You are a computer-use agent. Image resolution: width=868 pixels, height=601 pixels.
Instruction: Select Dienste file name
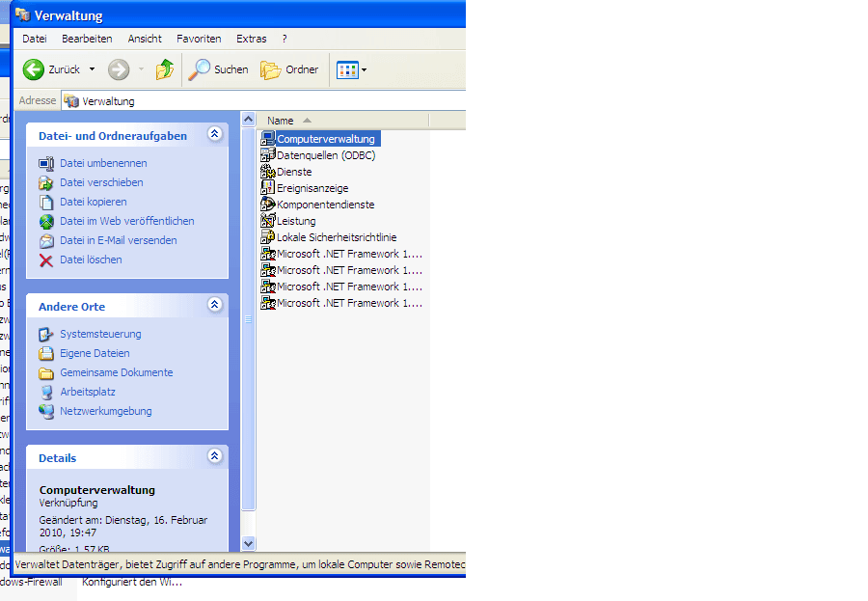294,173
